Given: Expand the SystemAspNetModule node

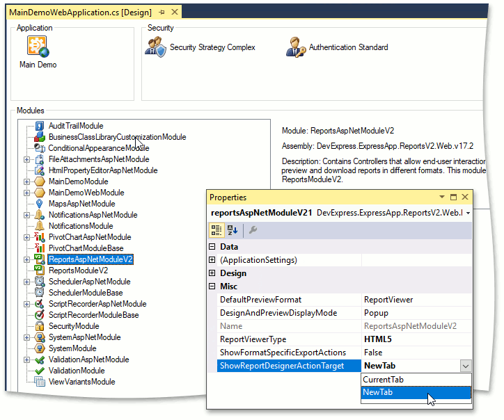Looking at the screenshot, I should click(26, 337).
